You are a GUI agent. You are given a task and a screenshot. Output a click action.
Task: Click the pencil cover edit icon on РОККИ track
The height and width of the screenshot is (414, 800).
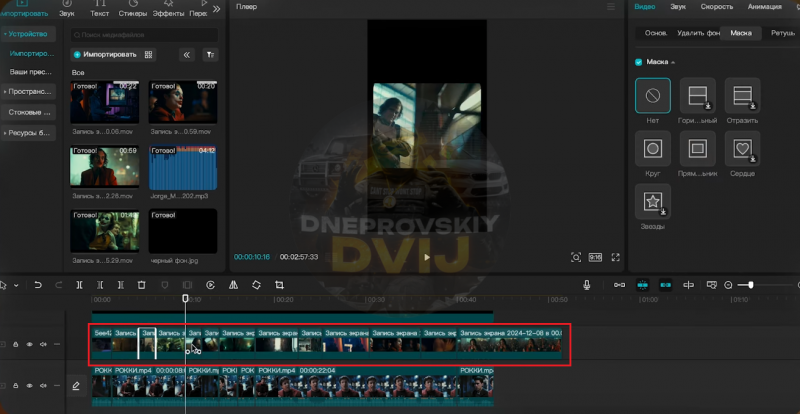pos(76,386)
